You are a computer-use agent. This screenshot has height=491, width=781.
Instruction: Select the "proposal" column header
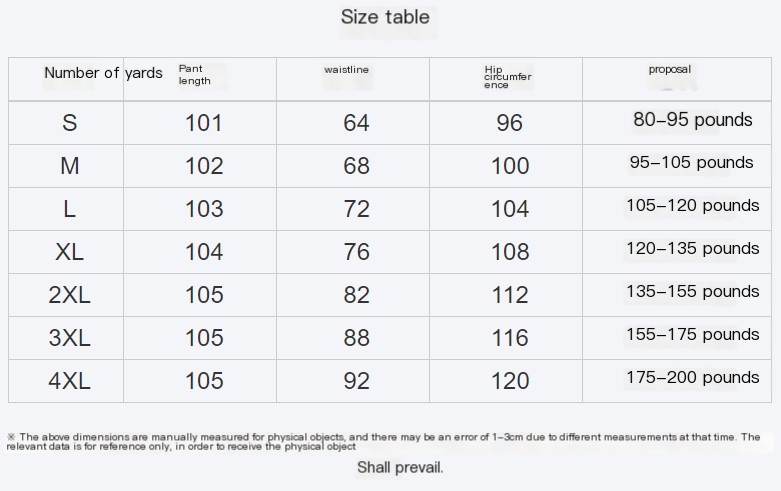click(669, 70)
